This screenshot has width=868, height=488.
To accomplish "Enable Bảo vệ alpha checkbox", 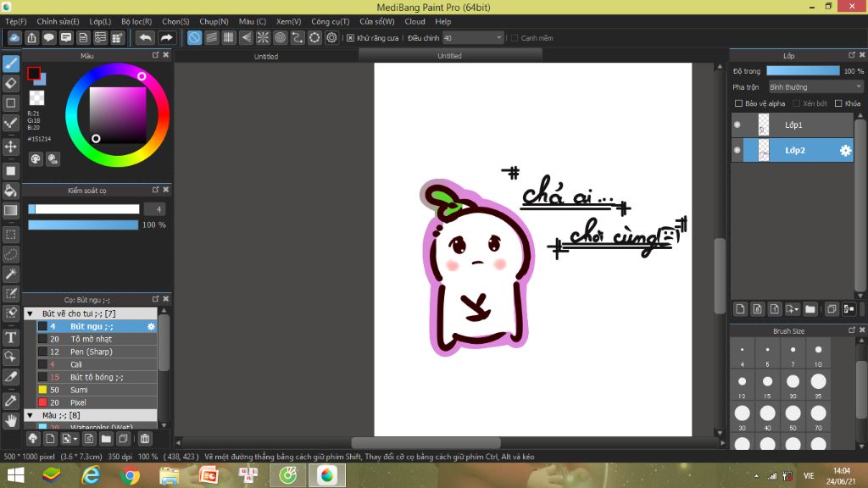I will tap(738, 103).
